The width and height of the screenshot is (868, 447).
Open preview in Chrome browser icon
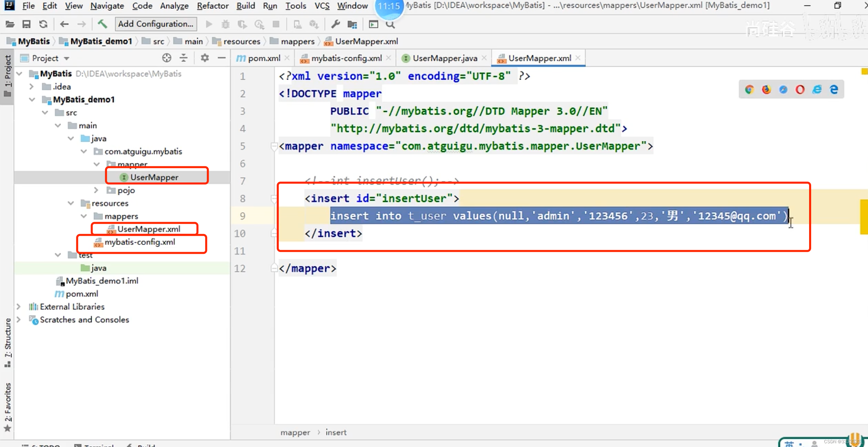(749, 90)
